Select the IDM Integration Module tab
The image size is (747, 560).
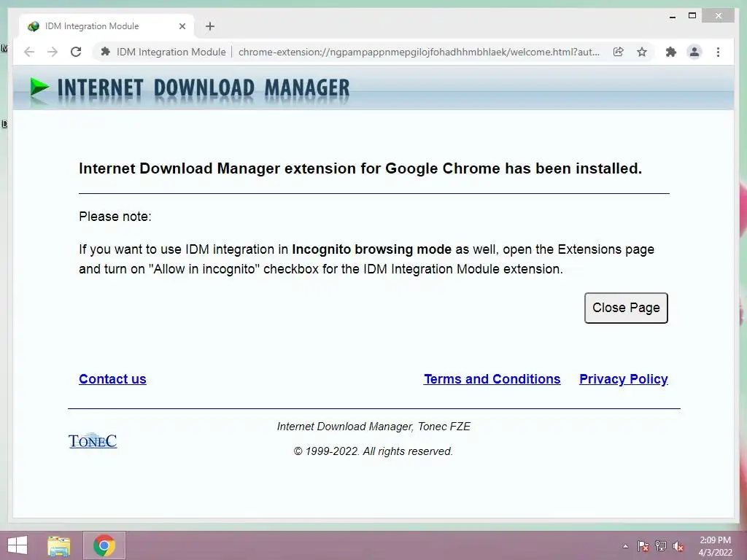pyautogui.click(x=107, y=26)
